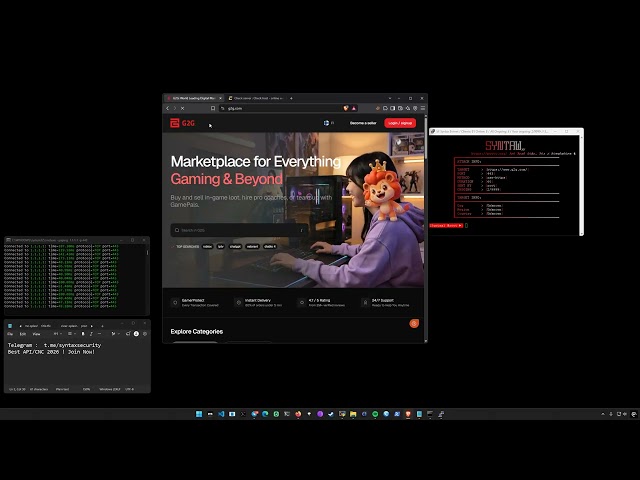Open the Notepad account avatar
Viewport: 640px width, 480px height.
pyautogui.click(x=136, y=334)
